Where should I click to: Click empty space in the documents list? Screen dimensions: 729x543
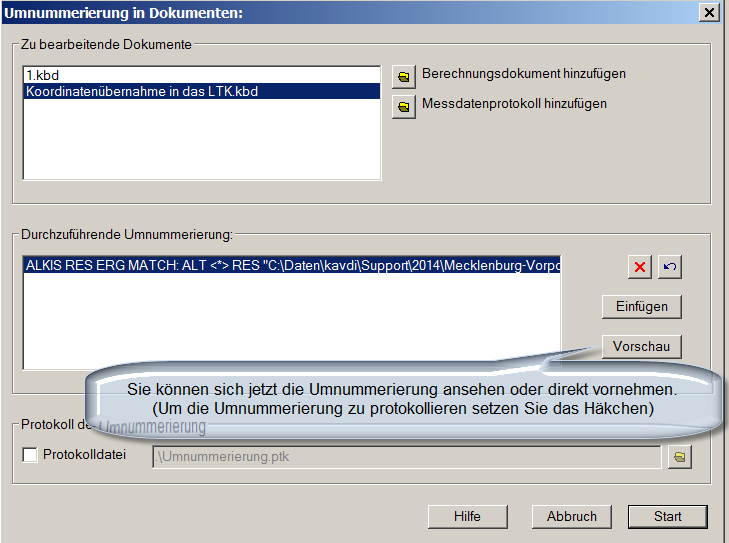coord(200,140)
